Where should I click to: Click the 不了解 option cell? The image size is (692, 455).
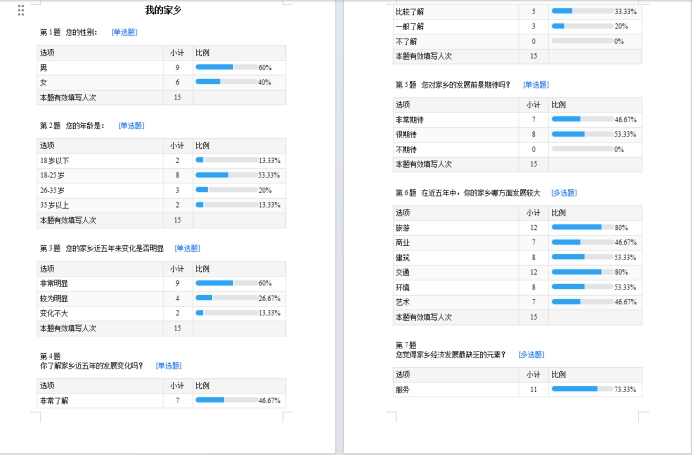coord(456,41)
